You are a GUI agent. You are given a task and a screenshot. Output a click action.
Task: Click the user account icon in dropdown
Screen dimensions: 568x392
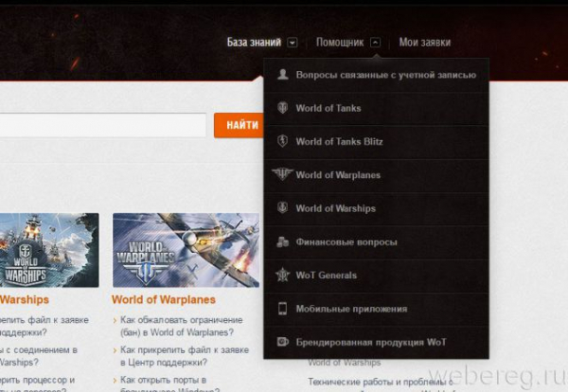[x=282, y=74]
